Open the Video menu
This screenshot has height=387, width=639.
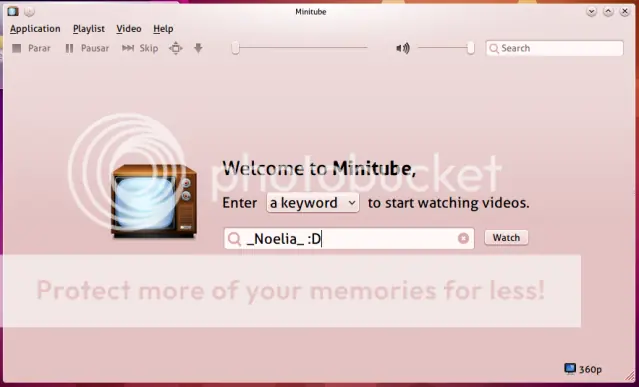coord(129,29)
